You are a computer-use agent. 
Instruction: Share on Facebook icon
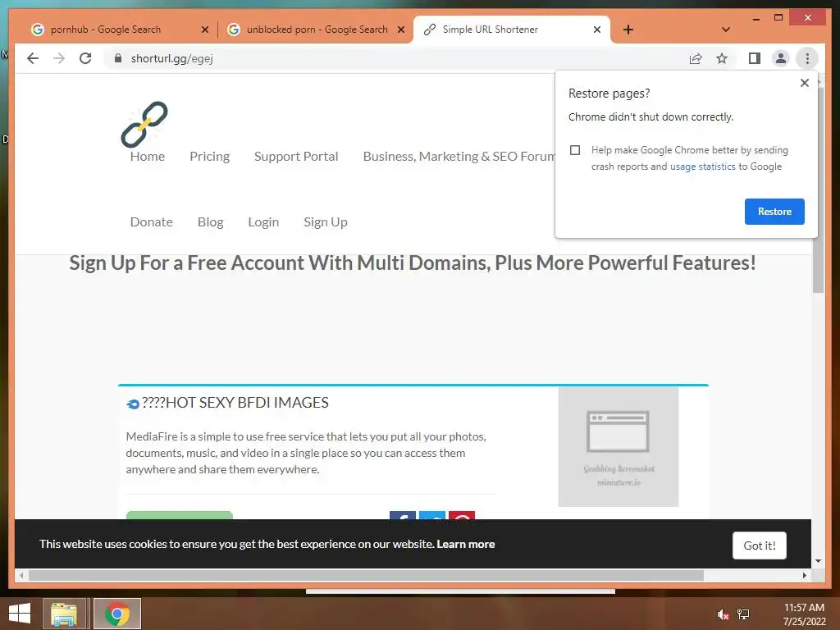point(402,515)
